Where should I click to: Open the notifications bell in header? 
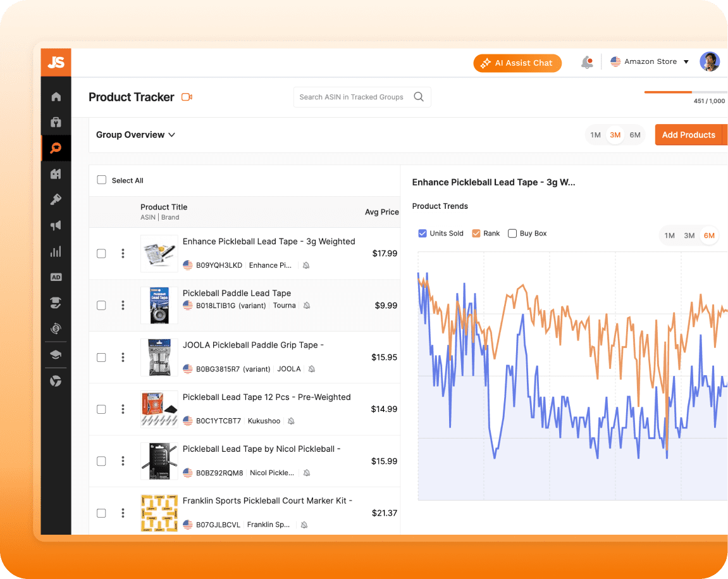coord(588,62)
